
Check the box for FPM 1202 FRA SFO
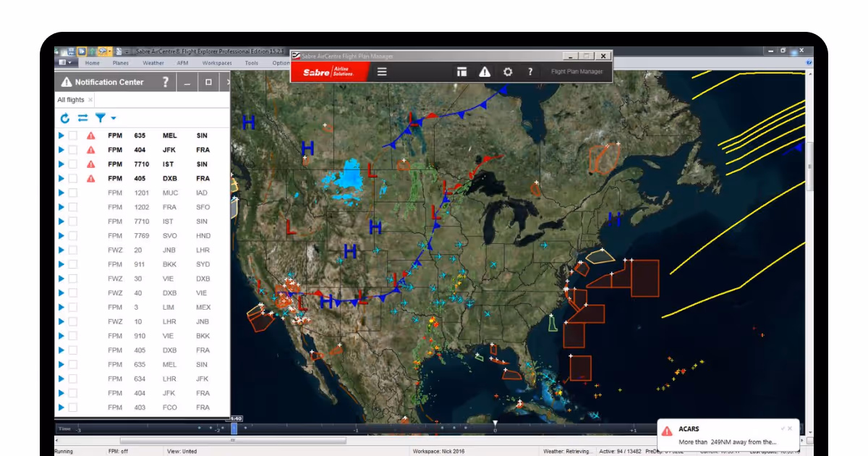pos(73,207)
